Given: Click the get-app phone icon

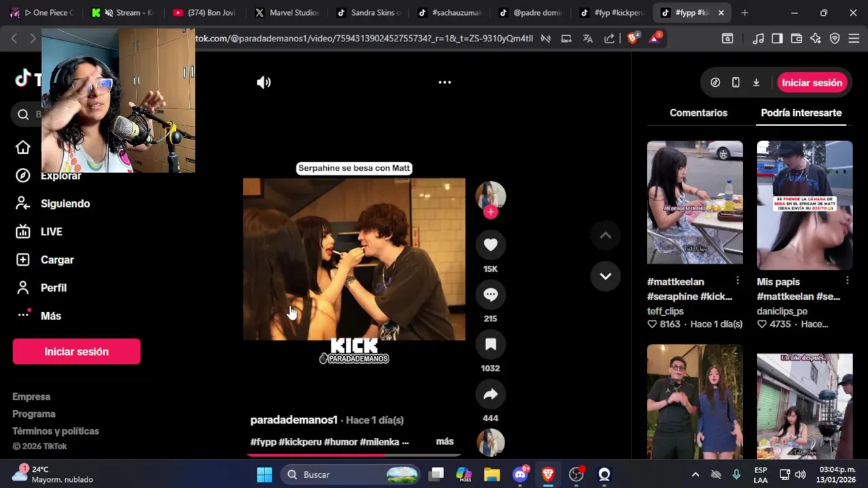Looking at the screenshot, I should coord(736,83).
